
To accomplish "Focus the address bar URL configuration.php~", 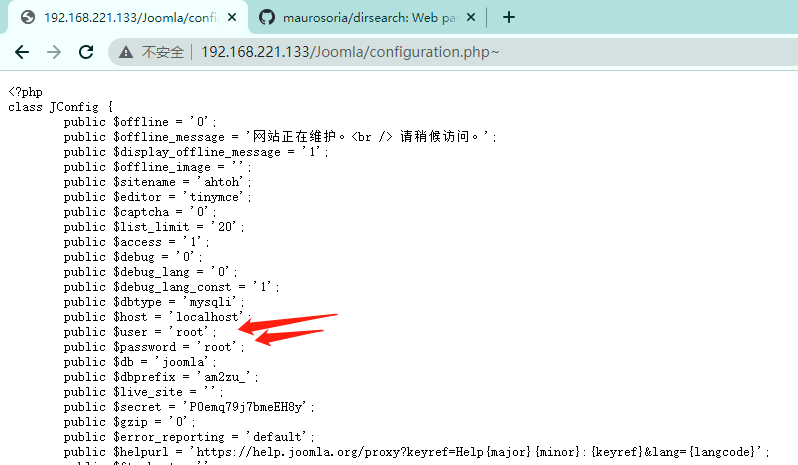I will [350, 52].
